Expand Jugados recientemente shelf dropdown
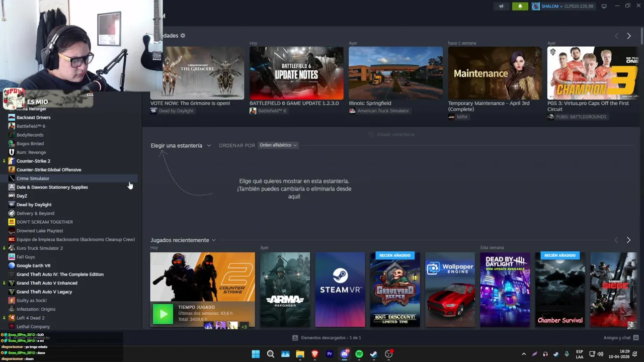Image resolution: width=644 pixels, height=362 pixels. tap(183, 240)
